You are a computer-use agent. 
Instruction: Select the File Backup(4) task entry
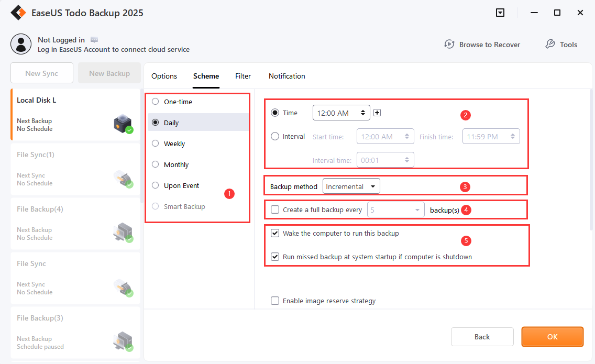tap(75, 224)
